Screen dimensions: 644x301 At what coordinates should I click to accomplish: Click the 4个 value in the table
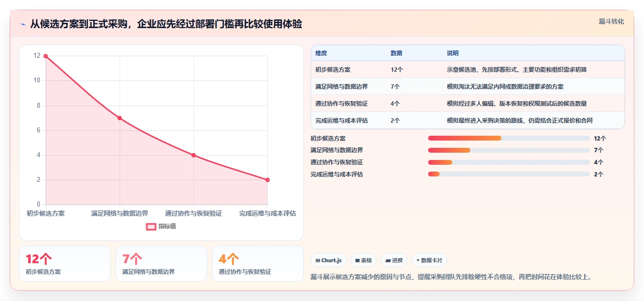tap(396, 104)
